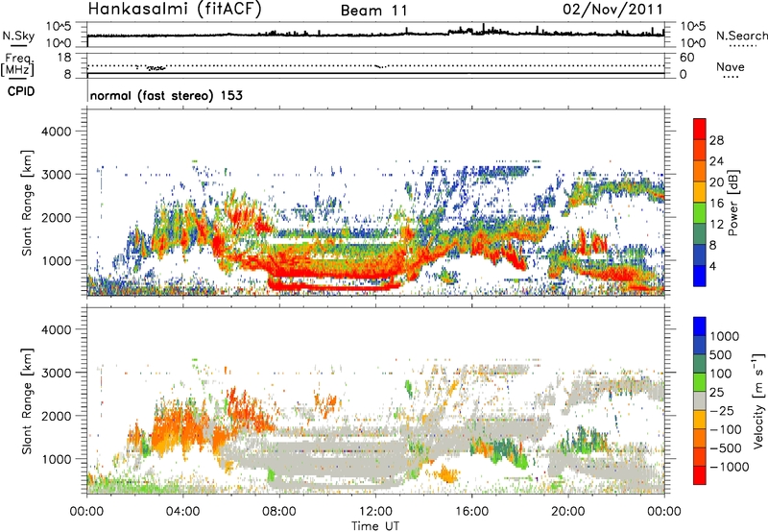Click the 08:00 time axis label
Screen dimensions: 768x532
point(279,512)
